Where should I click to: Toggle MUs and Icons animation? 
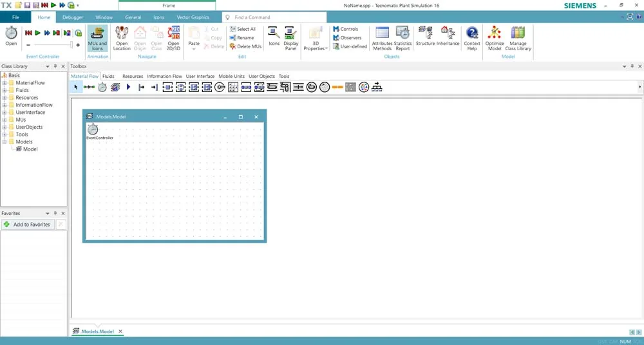tap(97, 38)
